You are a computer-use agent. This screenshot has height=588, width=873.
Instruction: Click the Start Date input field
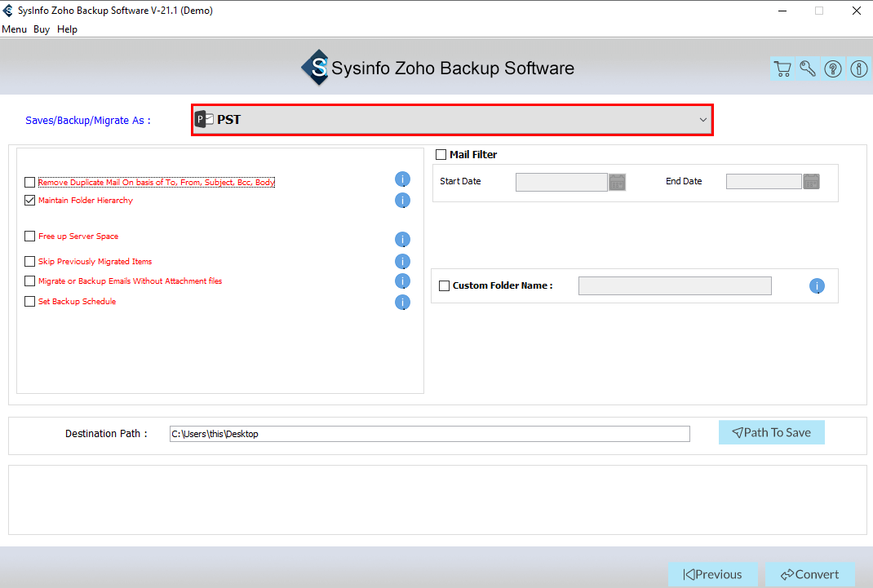561,182
